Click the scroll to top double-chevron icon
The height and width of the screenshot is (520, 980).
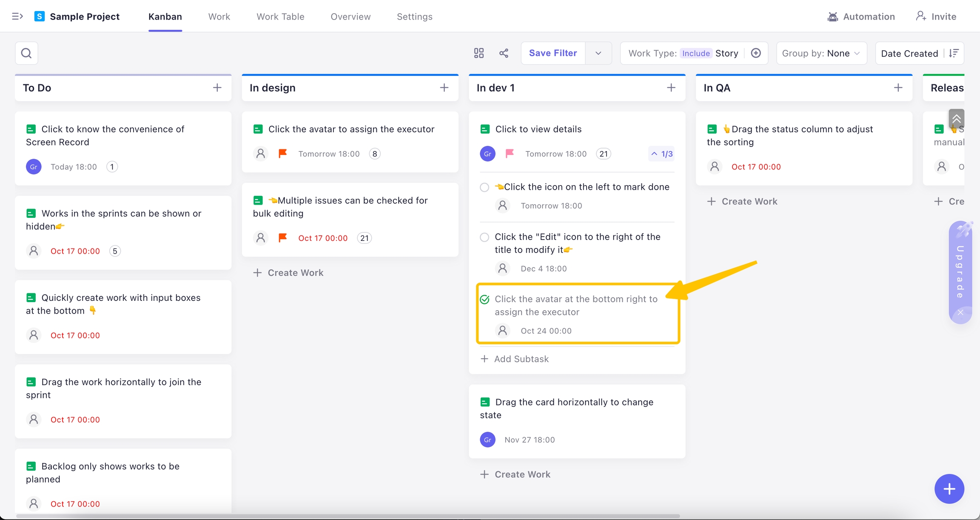(x=956, y=119)
